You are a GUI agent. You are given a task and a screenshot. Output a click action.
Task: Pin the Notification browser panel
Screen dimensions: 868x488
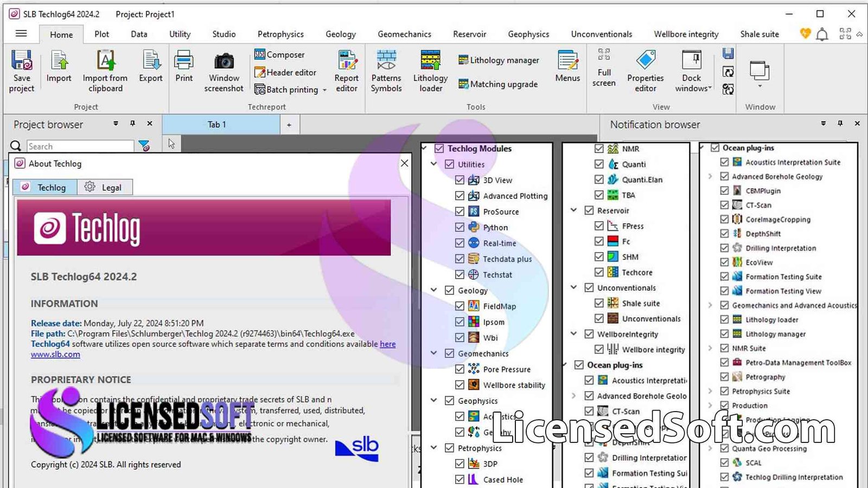840,124
